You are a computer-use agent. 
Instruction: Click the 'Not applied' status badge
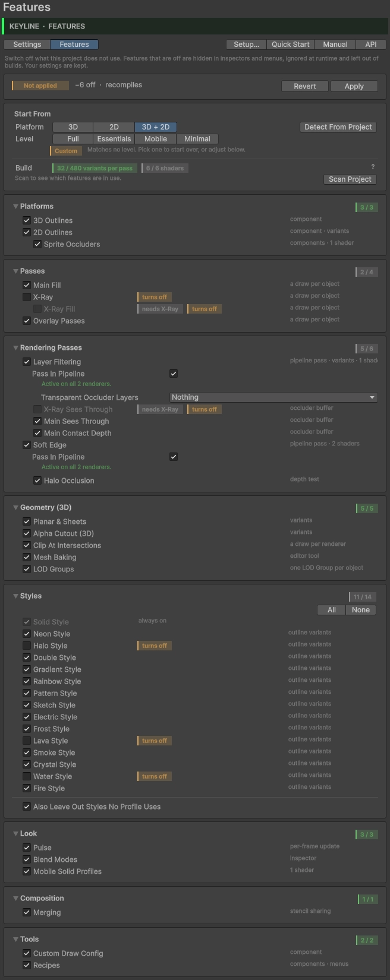[x=40, y=86]
